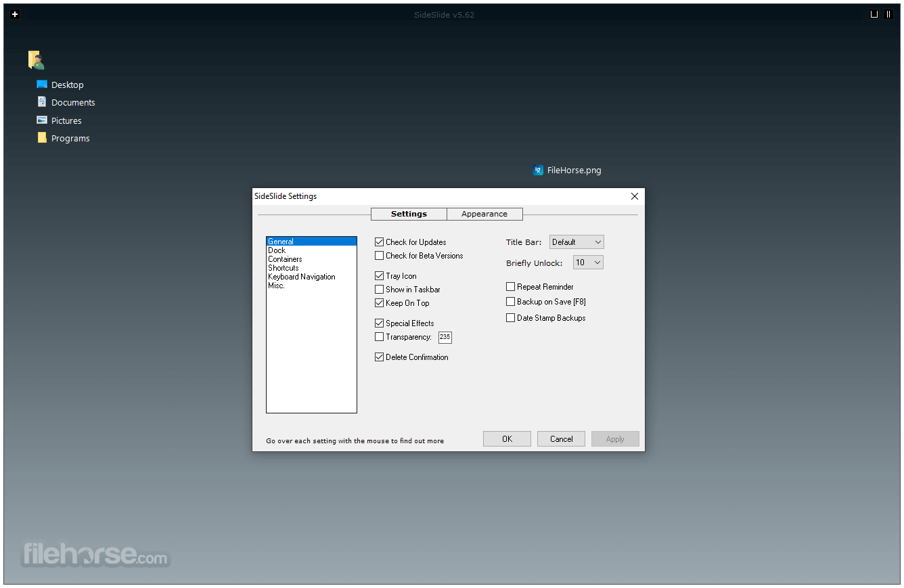Click the Apply button
The height and width of the screenshot is (588, 904).
pos(615,439)
